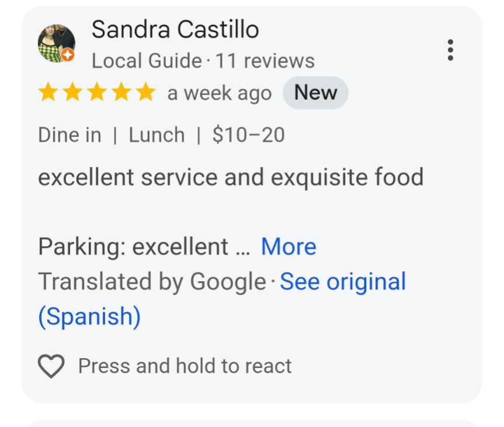Screen dimensions: 504x427
Task: Tap the heart react icon
Action: [x=51, y=366]
